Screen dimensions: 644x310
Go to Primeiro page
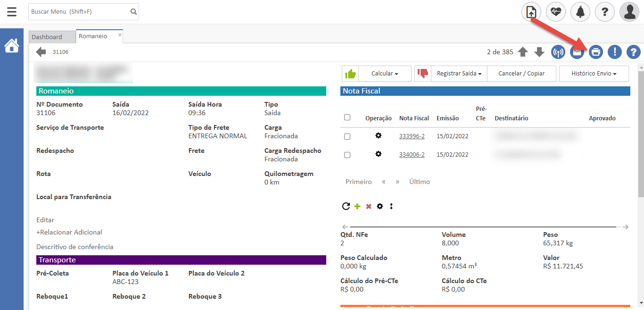point(359,182)
